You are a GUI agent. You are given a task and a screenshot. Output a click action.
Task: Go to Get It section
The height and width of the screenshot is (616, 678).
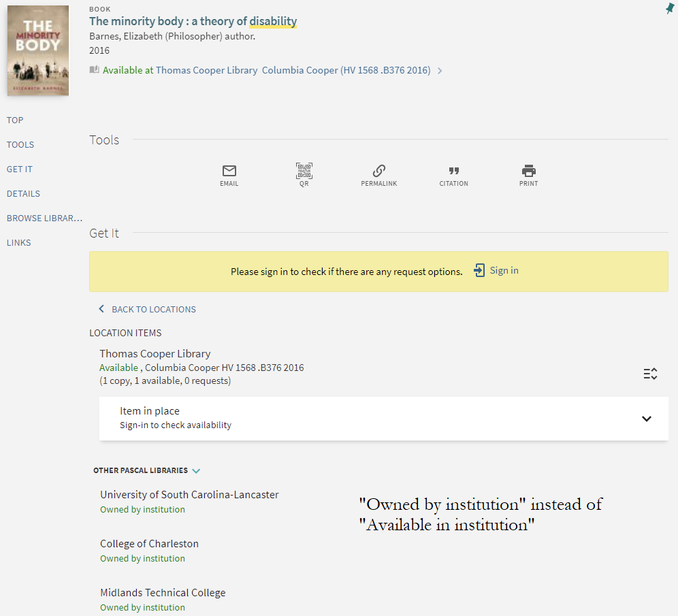point(20,169)
